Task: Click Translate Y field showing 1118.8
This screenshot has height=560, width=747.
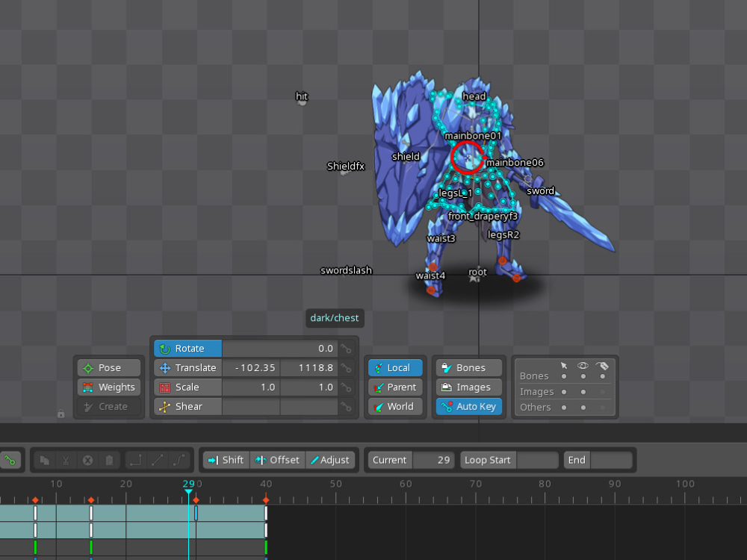Action: [309, 368]
